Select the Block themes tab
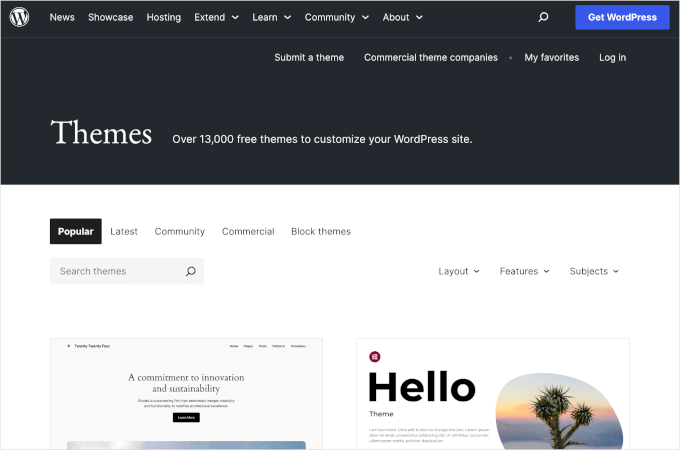The image size is (680, 450). click(x=320, y=231)
